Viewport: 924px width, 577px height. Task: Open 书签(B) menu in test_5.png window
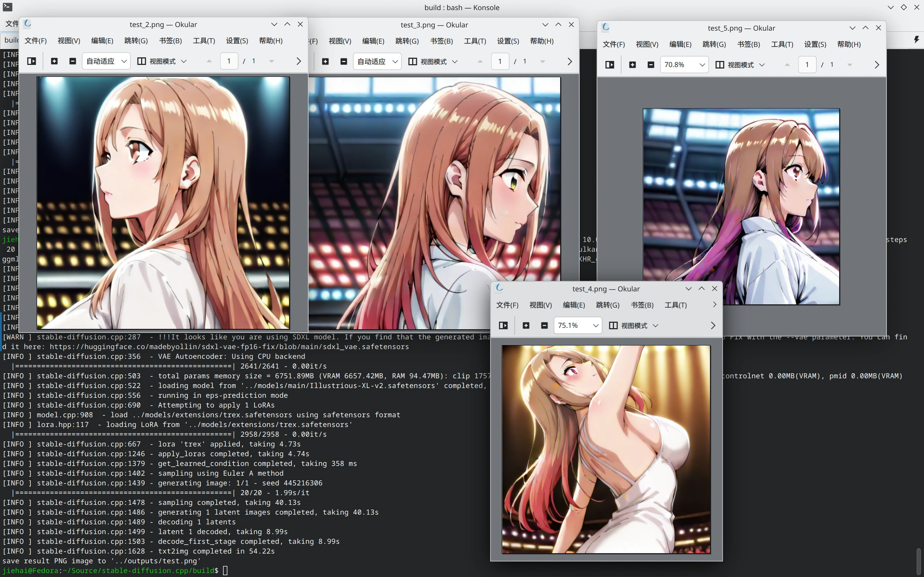pyautogui.click(x=748, y=44)
